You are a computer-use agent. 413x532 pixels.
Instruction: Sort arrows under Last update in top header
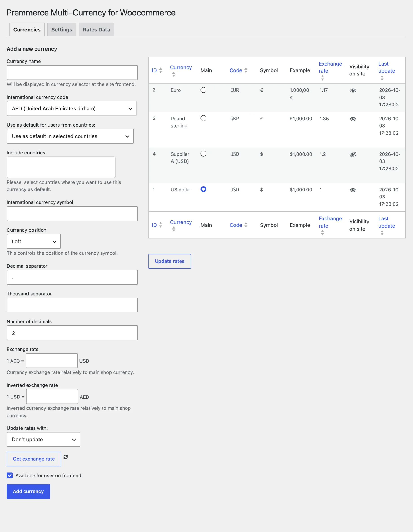point(382,78)
